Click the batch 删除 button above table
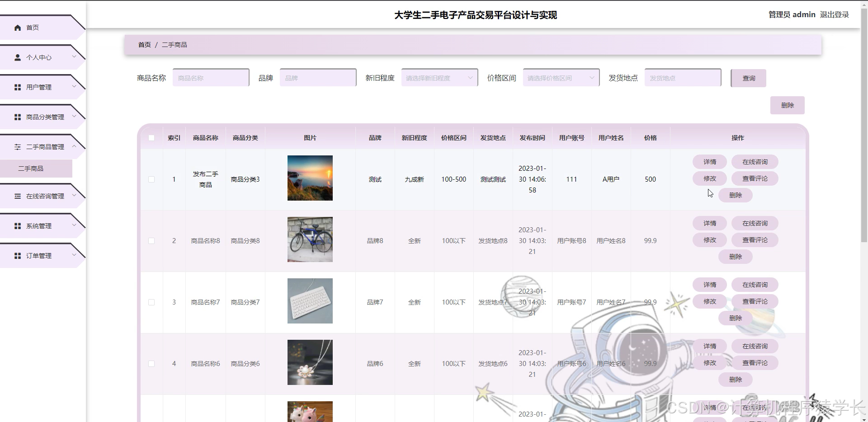This screenshot has height=422, width=868. tap(788, 105)
